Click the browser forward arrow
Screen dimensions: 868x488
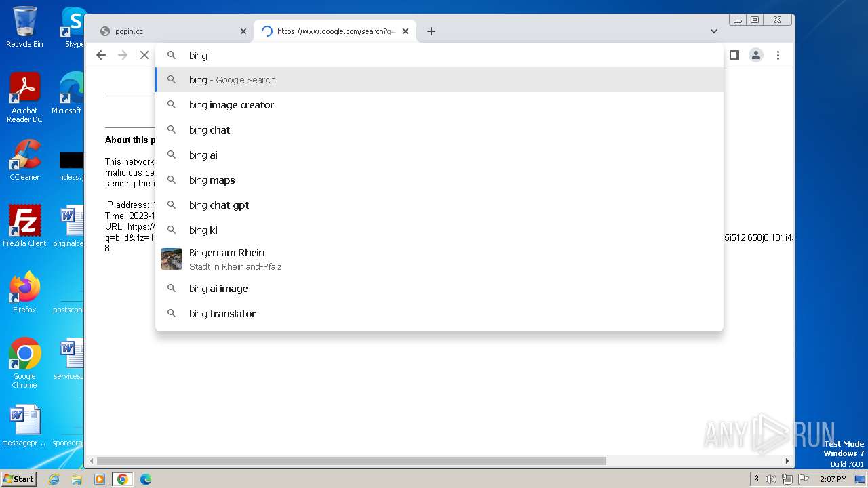point(123,55)
